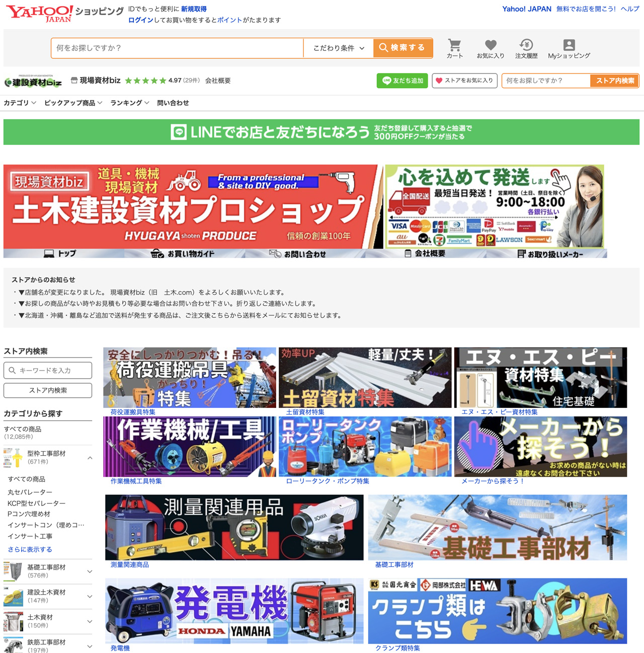Open the 土留資材特集 banner image

tap(365, 378)
